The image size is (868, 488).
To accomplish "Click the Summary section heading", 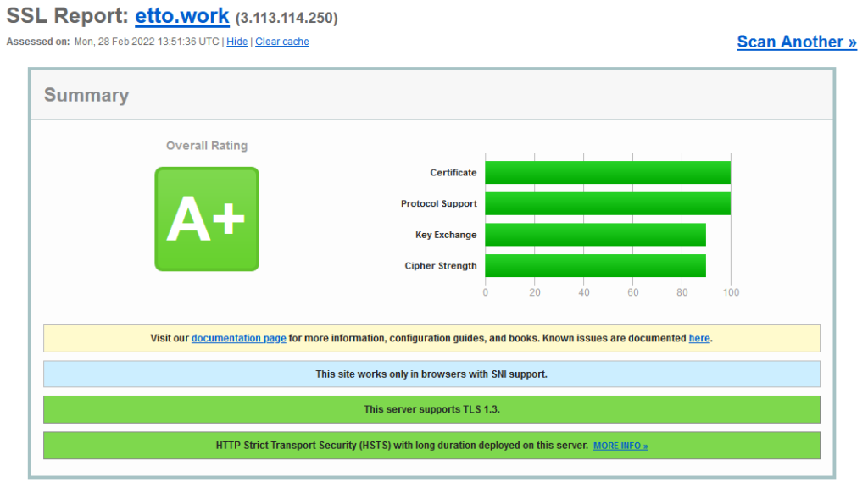I will [86, 95].
